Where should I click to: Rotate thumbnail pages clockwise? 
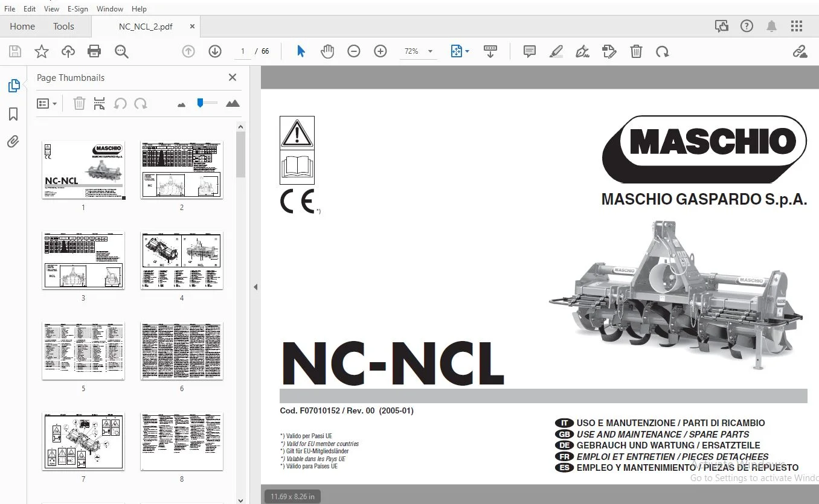pos(141,104)
